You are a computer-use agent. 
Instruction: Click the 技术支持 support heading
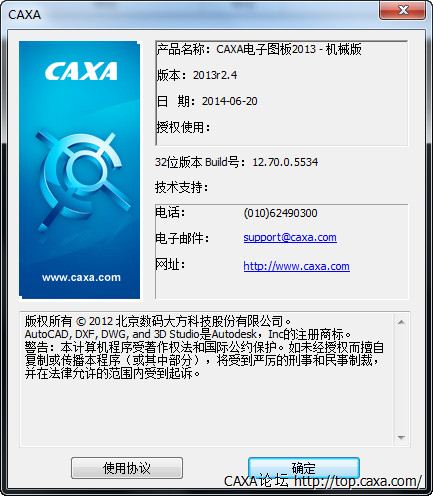(x=181, y=187)
